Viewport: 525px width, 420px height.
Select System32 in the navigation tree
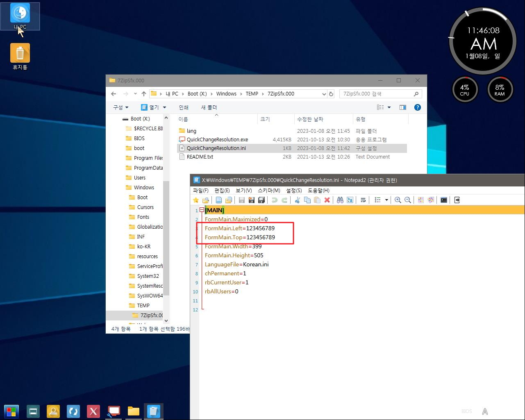[148, 276]
